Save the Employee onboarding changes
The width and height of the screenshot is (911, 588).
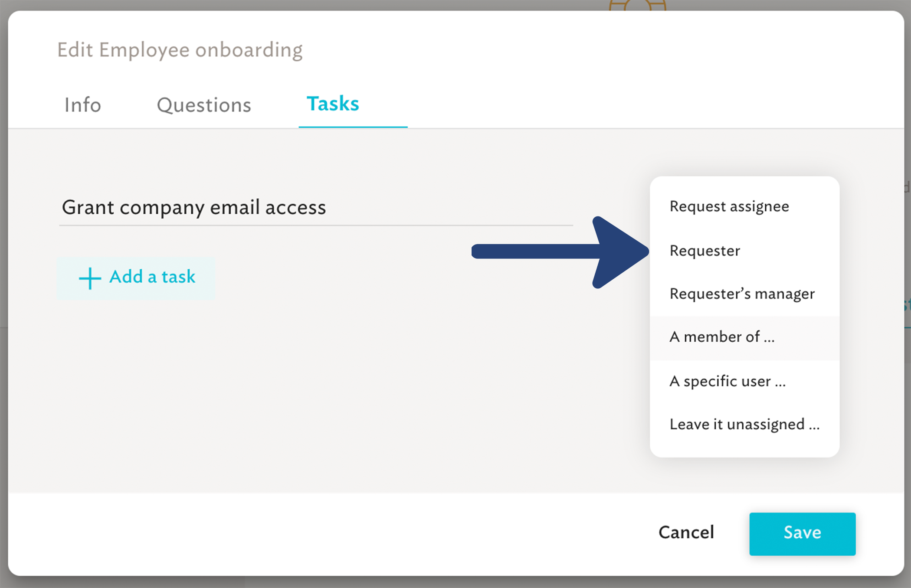(x=802, y=534)
